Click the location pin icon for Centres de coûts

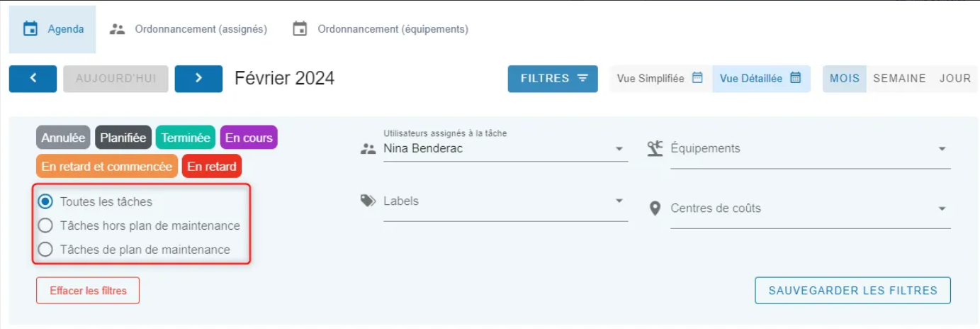click(655, 208)
